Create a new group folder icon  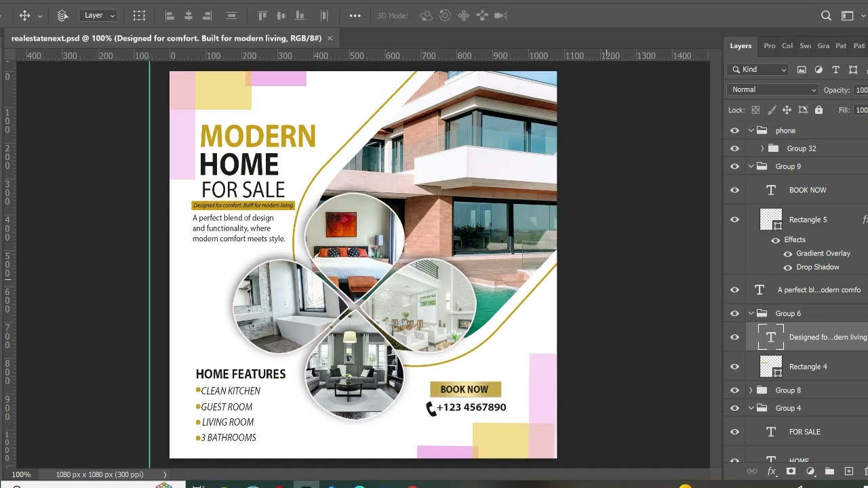829,471
